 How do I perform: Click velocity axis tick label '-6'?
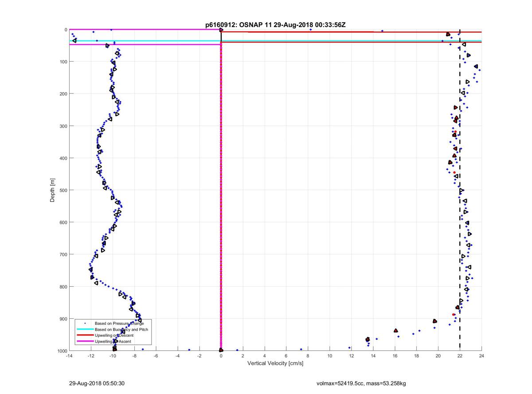156,356
